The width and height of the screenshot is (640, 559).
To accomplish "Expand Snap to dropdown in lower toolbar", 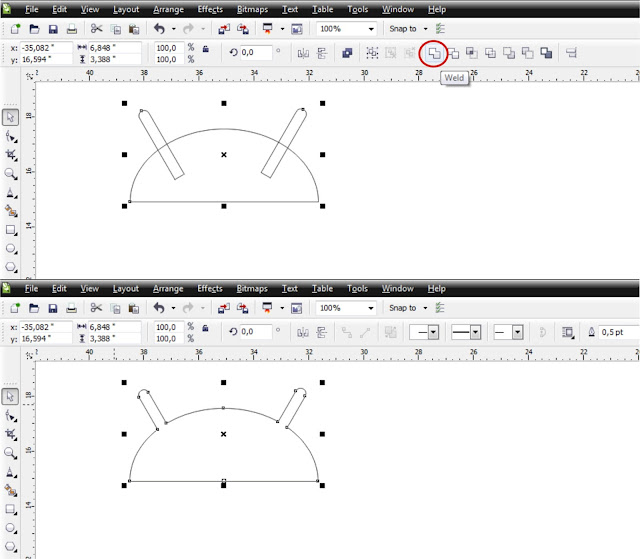I will click(x=425, y=308).
